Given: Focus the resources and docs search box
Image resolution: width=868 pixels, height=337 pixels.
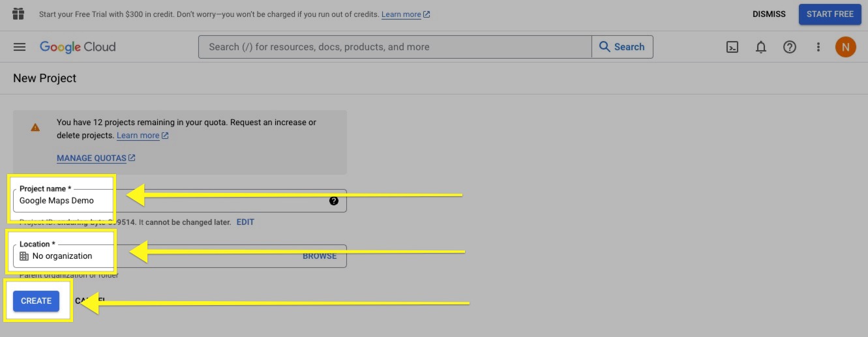Looking at the screenshot, I should (x=395, y=47).
